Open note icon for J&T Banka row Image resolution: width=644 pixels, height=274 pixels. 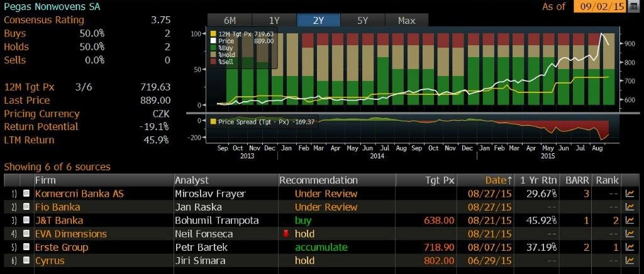[x=26, y=221]
